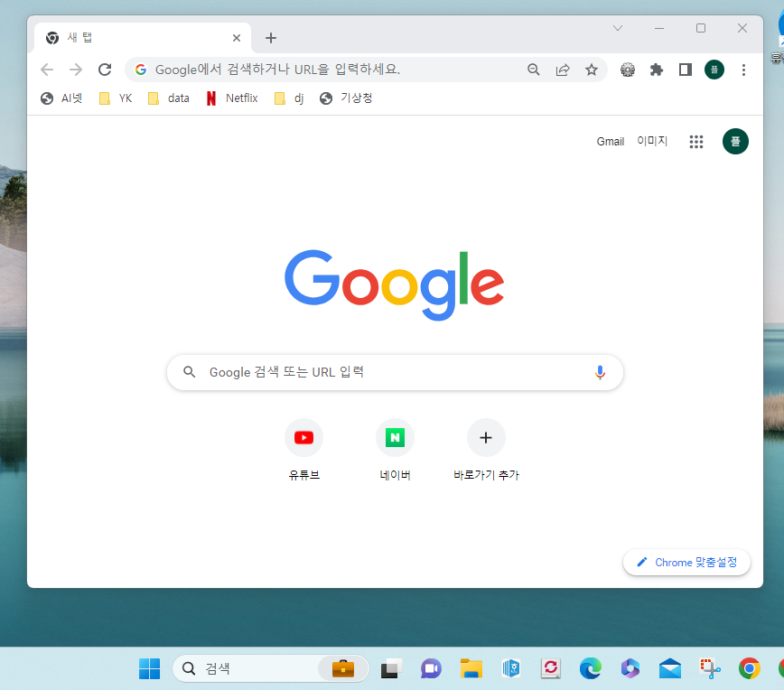Open the 네이버 shortcut
The height and width of the screenshot is (690, 784).
395,450
